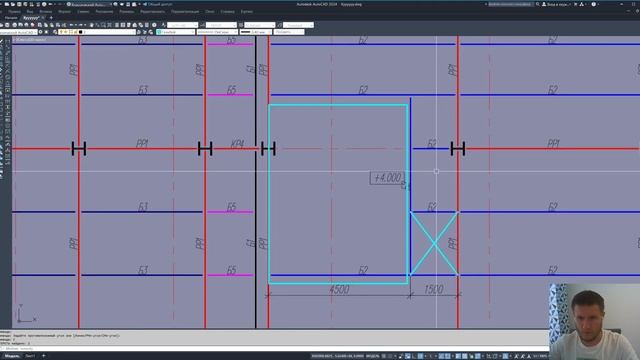Click the workspace settings gear icon
Viewport: 640px width, 360px height.
pos(40,32)
